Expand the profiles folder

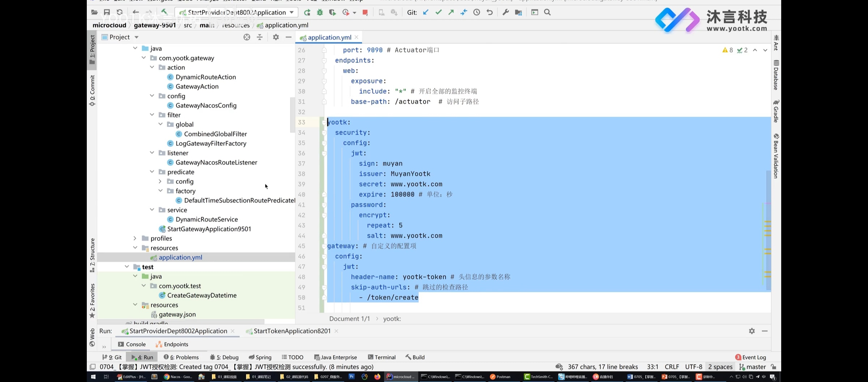pos(135,238)
